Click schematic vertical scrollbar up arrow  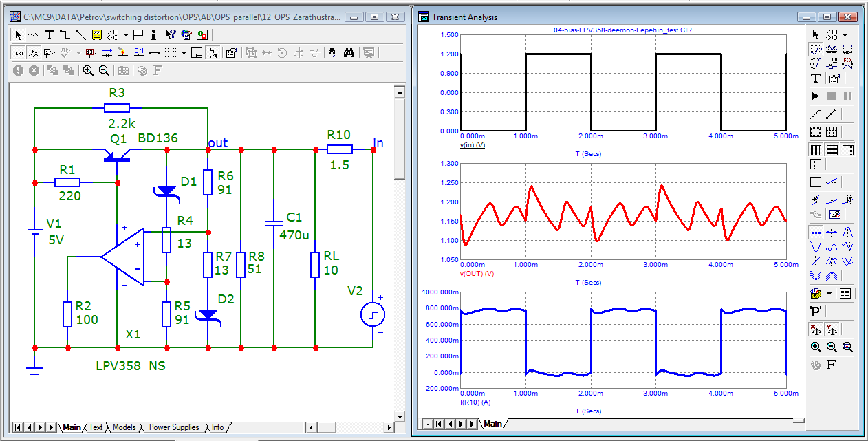[400, 91]
